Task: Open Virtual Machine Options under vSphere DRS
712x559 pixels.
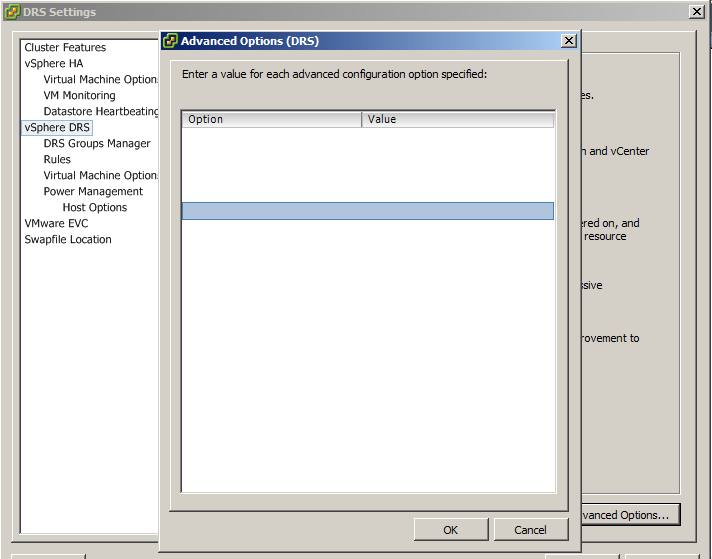Action: tap(100, 175)
